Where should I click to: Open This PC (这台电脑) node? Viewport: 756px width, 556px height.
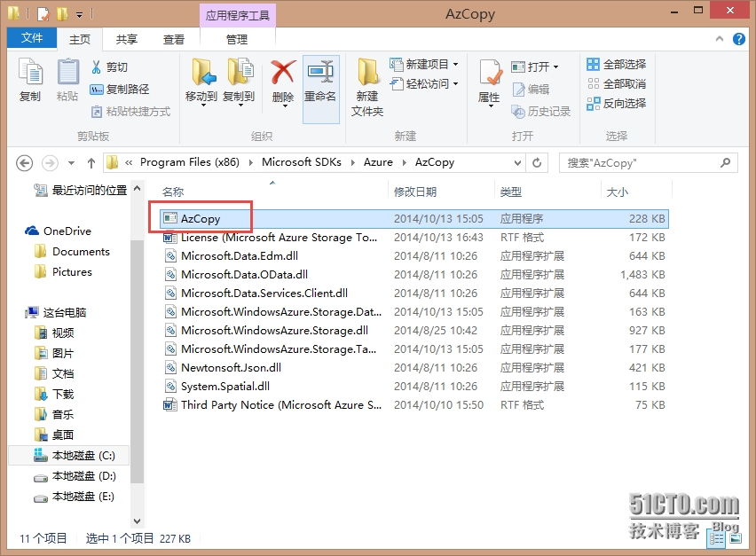point(56,313)
